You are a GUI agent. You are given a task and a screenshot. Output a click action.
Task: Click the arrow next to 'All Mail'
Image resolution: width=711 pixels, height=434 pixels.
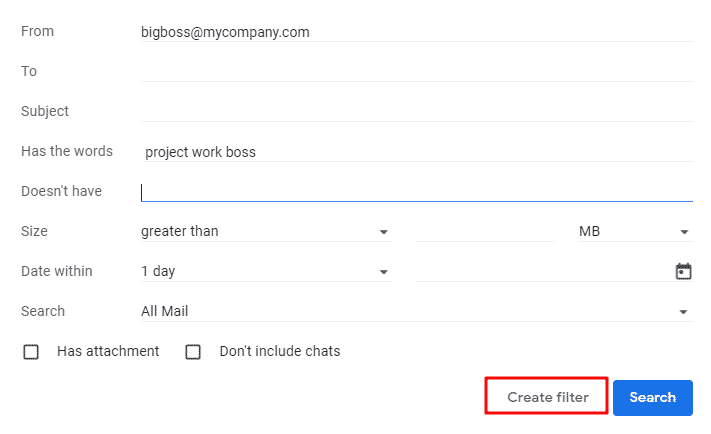pyautogui.click(x=683, y=312)
